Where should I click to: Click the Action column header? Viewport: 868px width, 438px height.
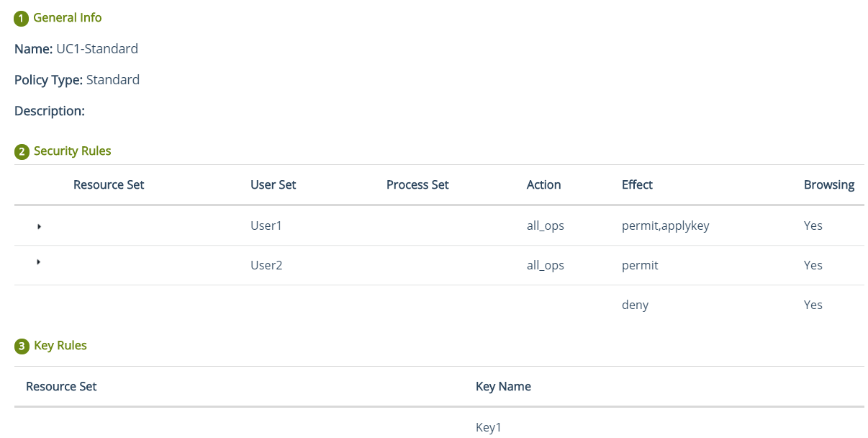tap(543, 185)
